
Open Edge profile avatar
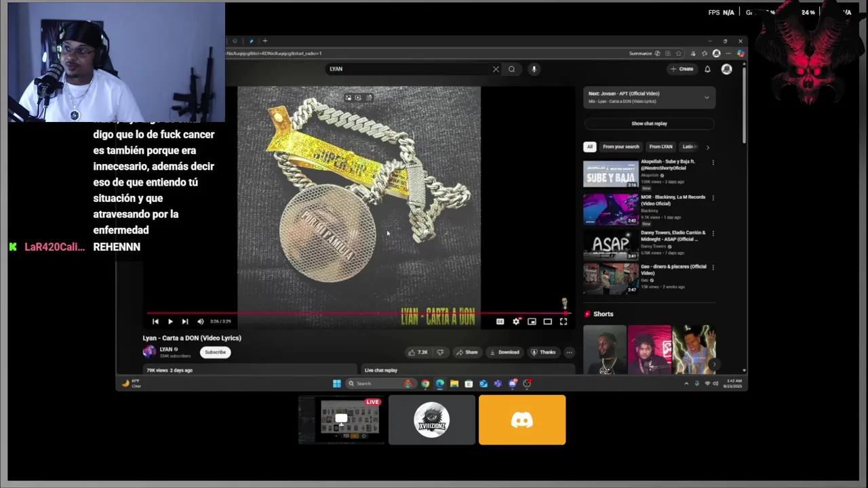point(716,54)
